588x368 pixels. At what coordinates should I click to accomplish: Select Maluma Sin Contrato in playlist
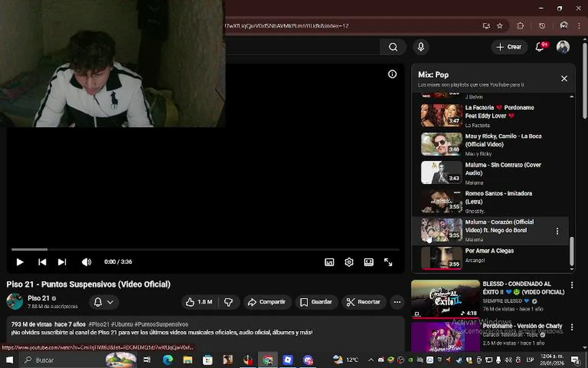tap(491, 173)
